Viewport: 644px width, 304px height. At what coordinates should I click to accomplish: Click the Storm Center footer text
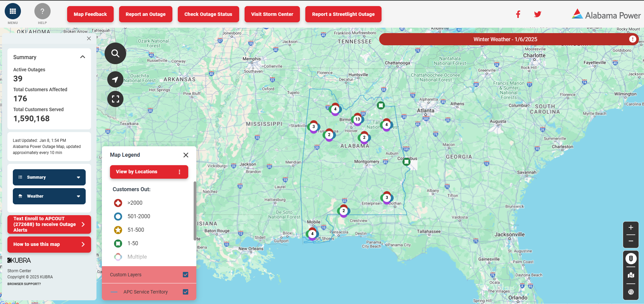[19, 271]
